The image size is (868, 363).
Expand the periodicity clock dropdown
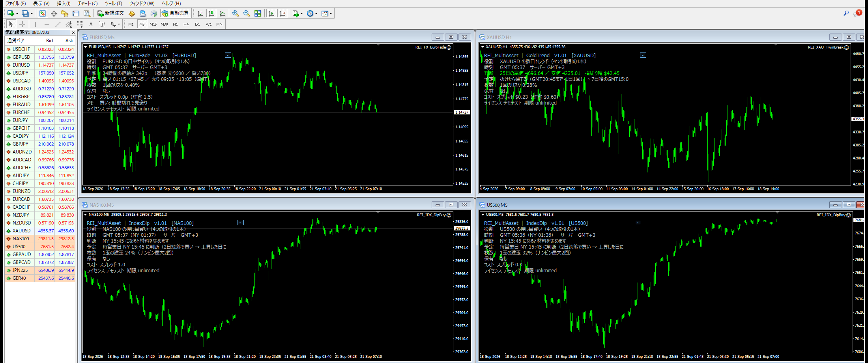tap(316, 14)
